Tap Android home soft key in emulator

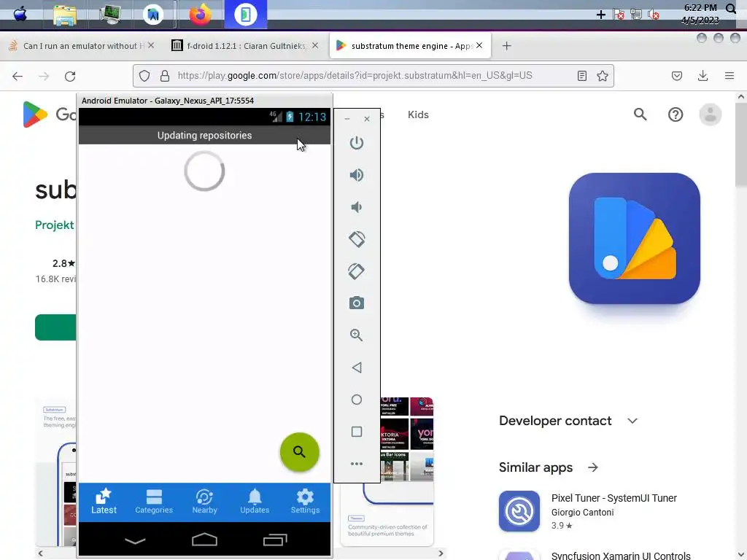(x=204, y=540)
